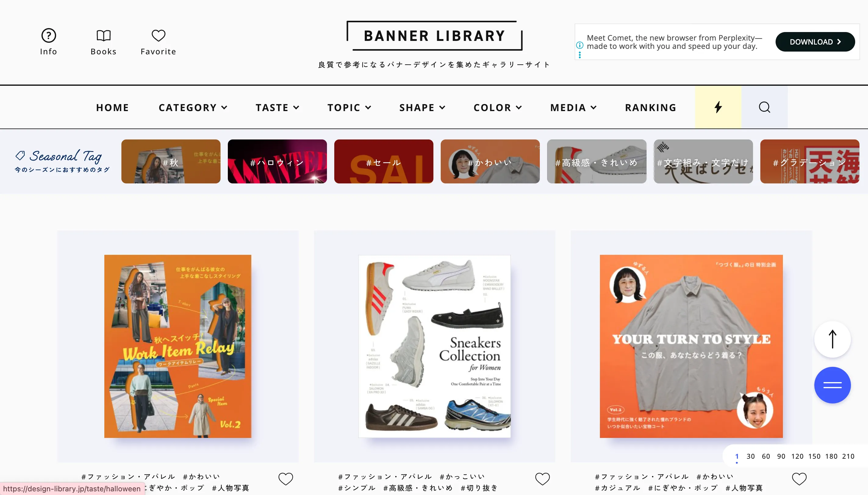Click the ad info icon
The width and height of the screenshot is (868, 495).
pyautogui.click(x=580, y=45)
